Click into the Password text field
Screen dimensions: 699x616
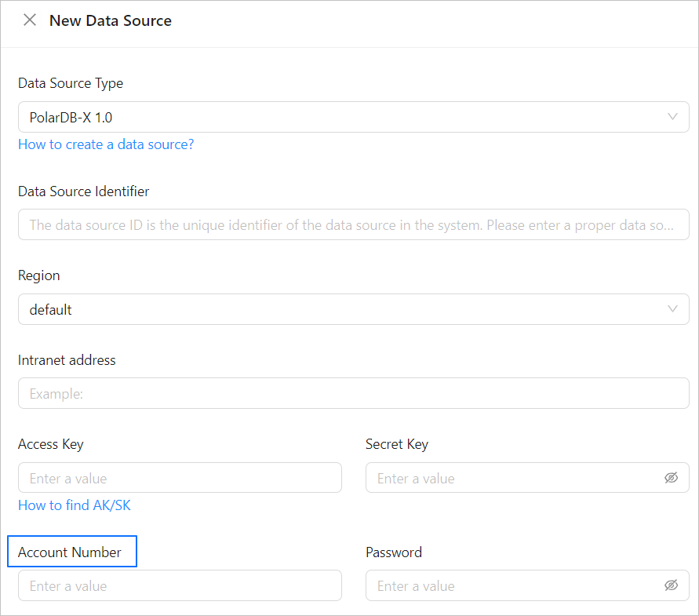[x=514, y=585]
